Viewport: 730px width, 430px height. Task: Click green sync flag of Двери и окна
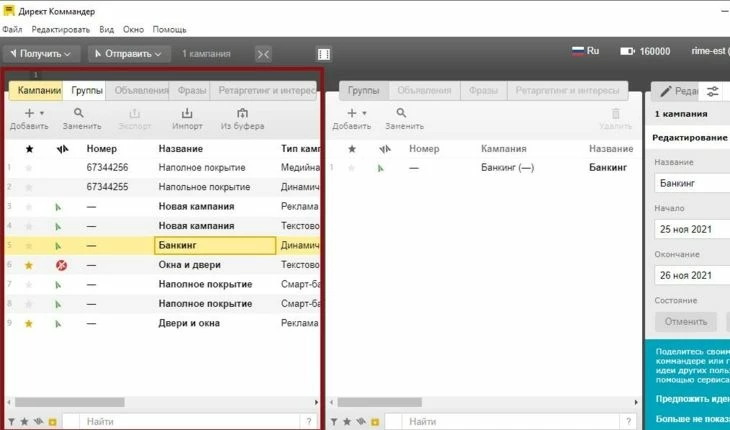coord(58,323)
